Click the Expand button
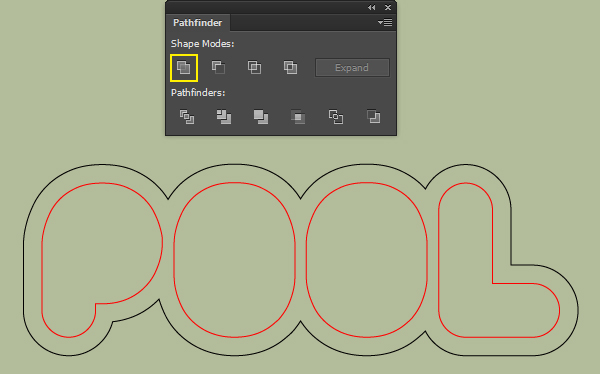 (352, 68)
